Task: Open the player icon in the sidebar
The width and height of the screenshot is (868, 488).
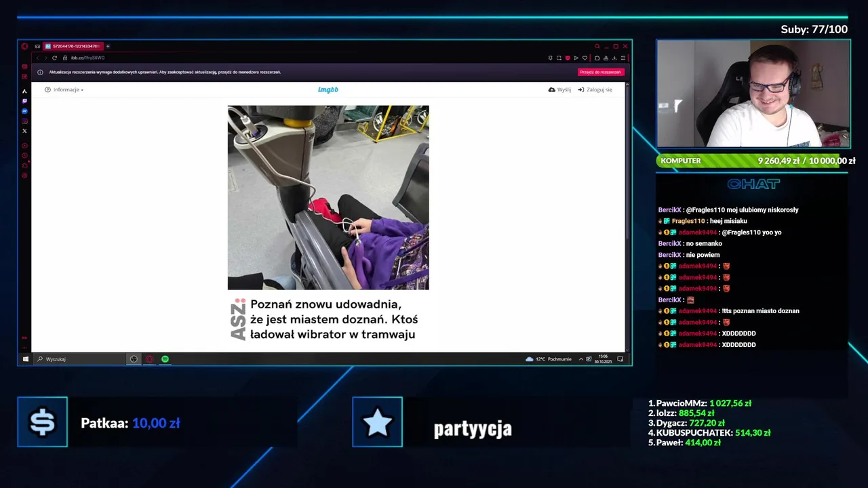Action: [x=24, y=145]
